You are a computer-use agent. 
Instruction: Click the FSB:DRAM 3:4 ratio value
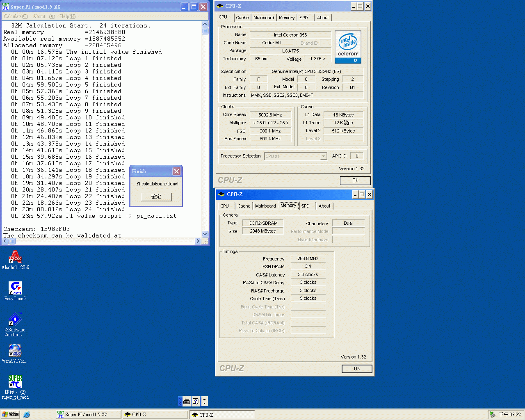308,266
